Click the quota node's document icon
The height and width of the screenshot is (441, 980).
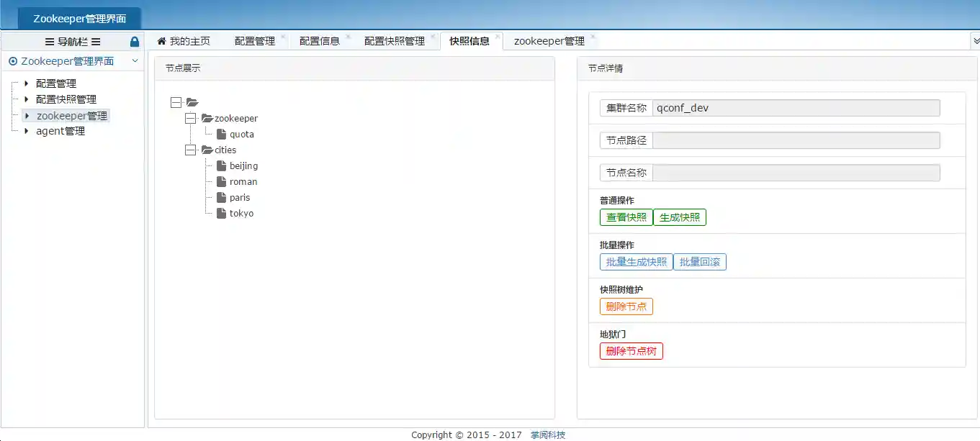[220, 134]
